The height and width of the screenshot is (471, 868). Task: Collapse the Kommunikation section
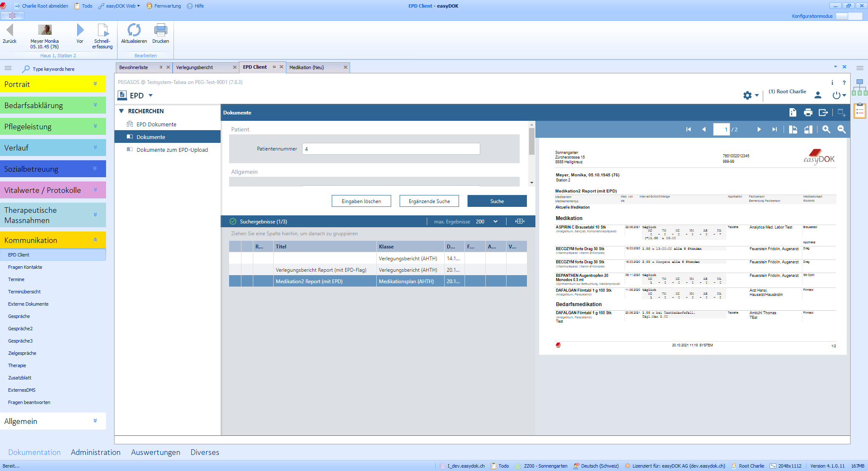coord(95,240)
